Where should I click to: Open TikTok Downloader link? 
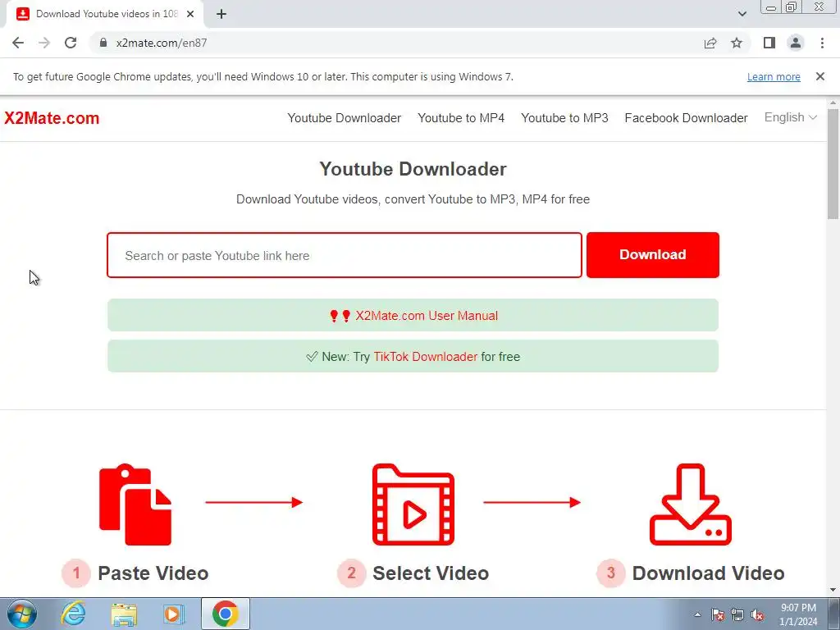(x=426, y=357)
